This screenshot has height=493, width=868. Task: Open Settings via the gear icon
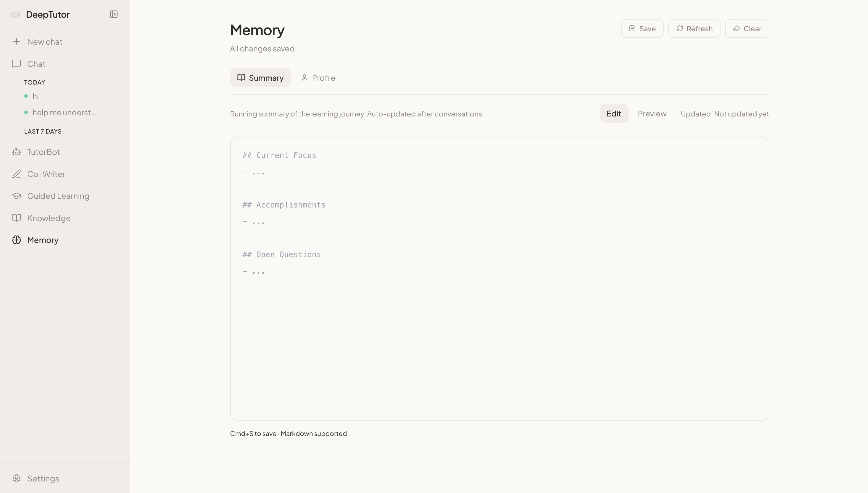17,478
